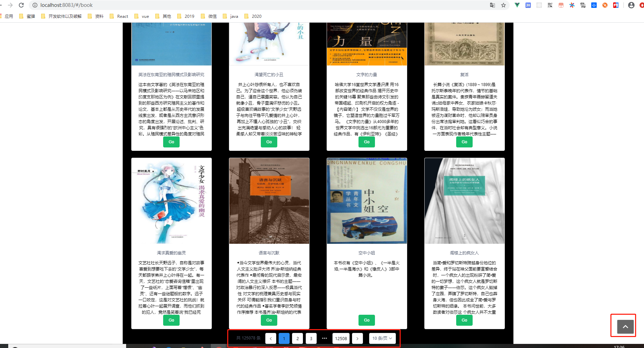Open the GitZip extension
Viewport: 644px width, 348px height.
pos(583,5)
